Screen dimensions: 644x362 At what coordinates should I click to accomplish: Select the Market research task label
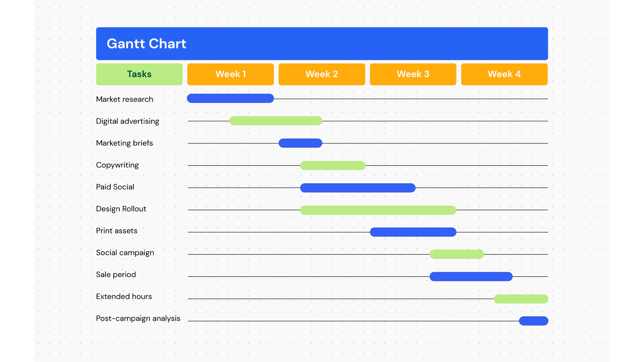(124, 99)
